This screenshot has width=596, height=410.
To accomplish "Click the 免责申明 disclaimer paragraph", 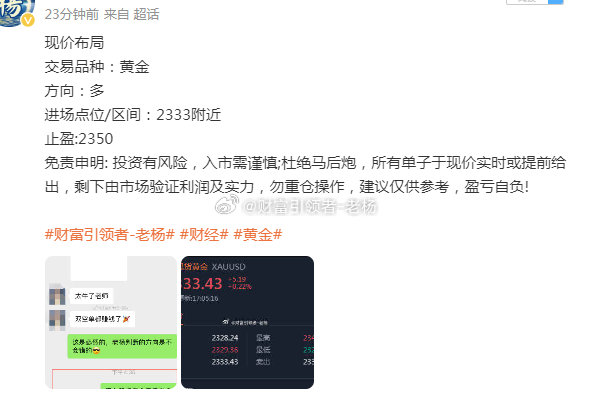I will coord(305,175).
